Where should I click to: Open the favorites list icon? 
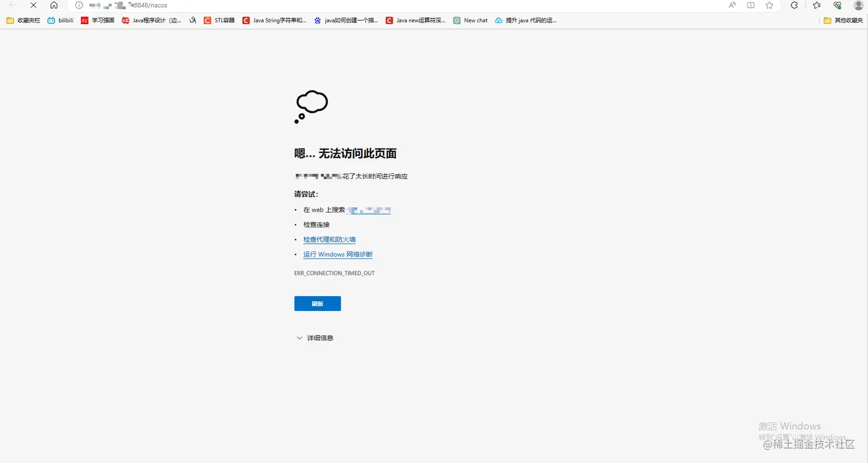pyautogui.click(x=817, y=5)
